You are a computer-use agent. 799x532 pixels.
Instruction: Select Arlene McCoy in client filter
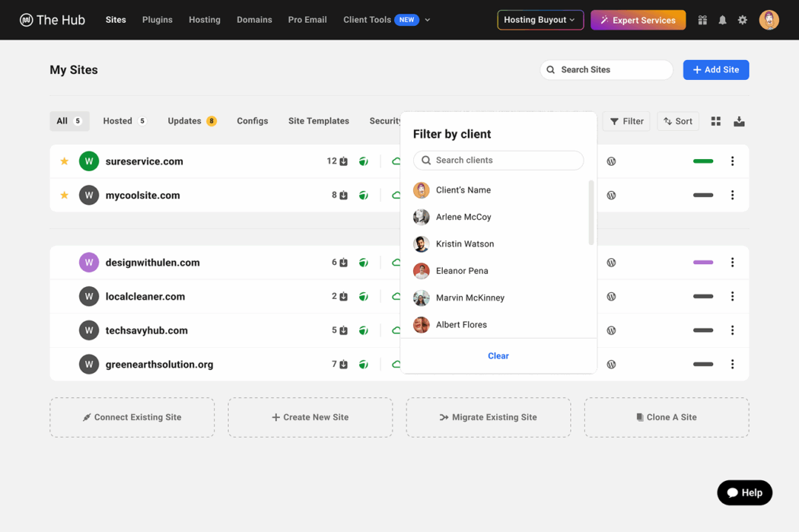pos(463,217)
